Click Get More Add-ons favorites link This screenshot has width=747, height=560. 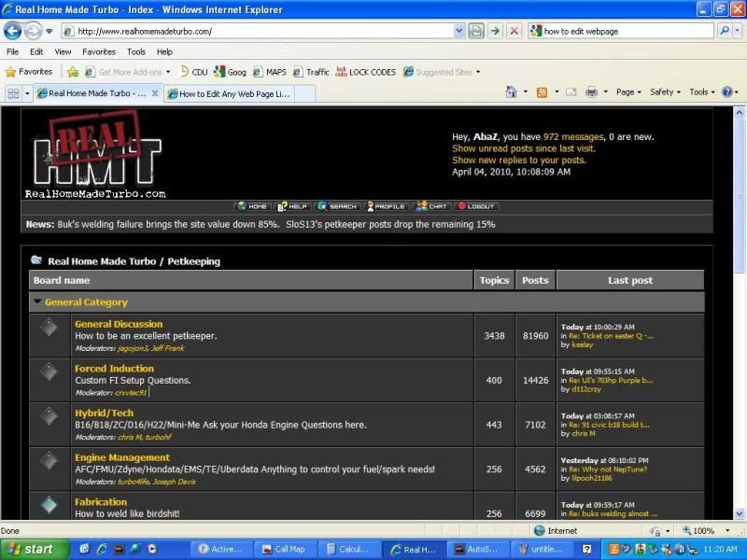(127, 72)
